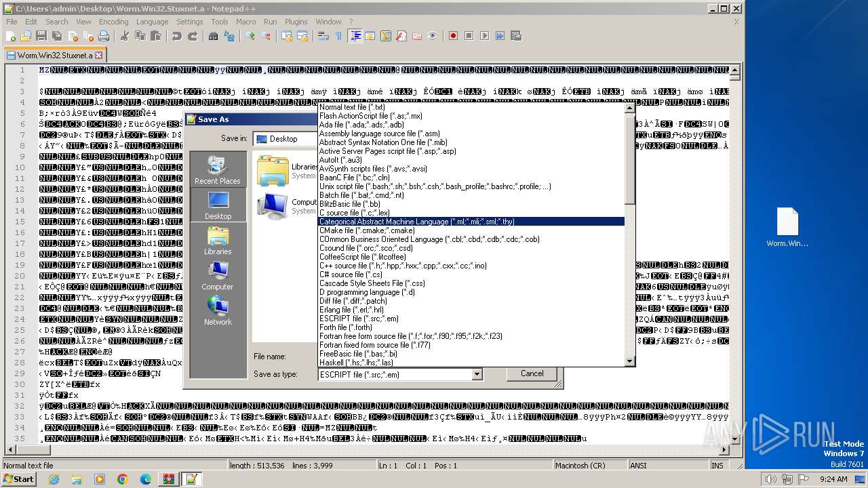Start macro recording with red button
Image resolution: width=868 pixels, height=488 pixels.
tap(453, 36)
